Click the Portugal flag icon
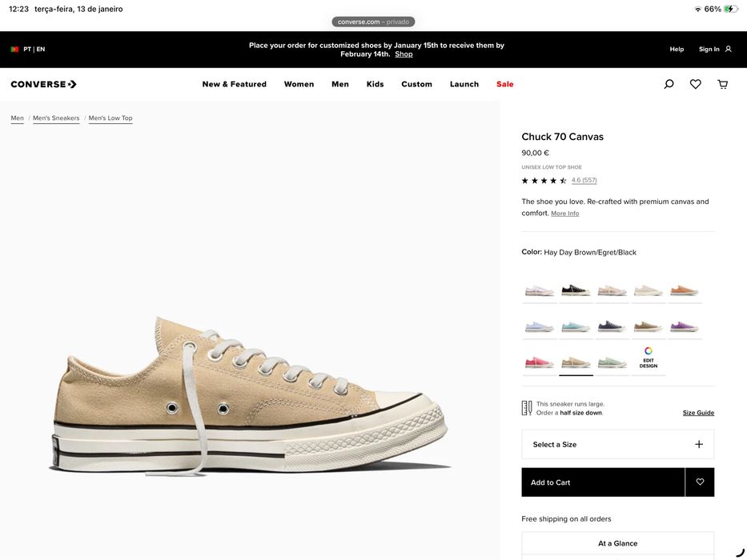 pyautogui.click(x=14, y=49)
